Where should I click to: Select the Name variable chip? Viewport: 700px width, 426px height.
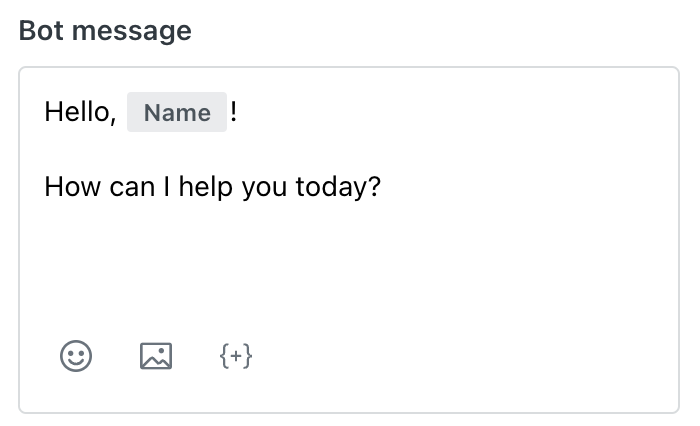[177, 112]
